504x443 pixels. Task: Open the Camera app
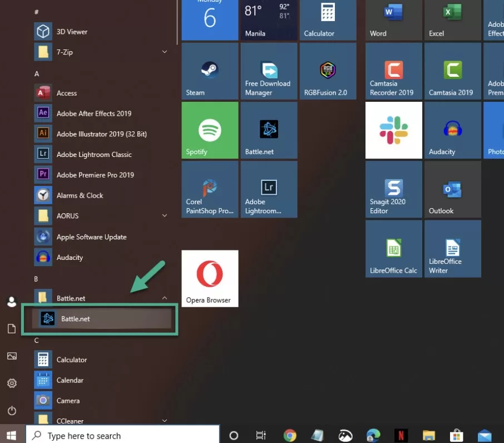101,401
